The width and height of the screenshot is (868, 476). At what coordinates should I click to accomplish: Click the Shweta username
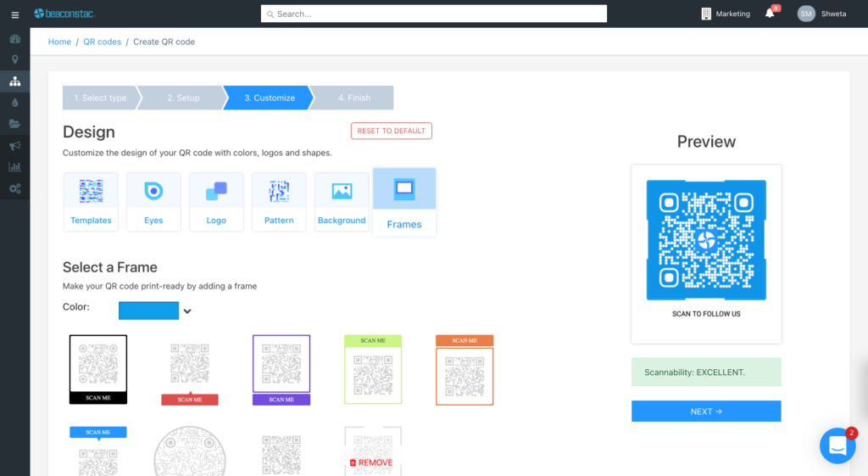coord(834,14)
